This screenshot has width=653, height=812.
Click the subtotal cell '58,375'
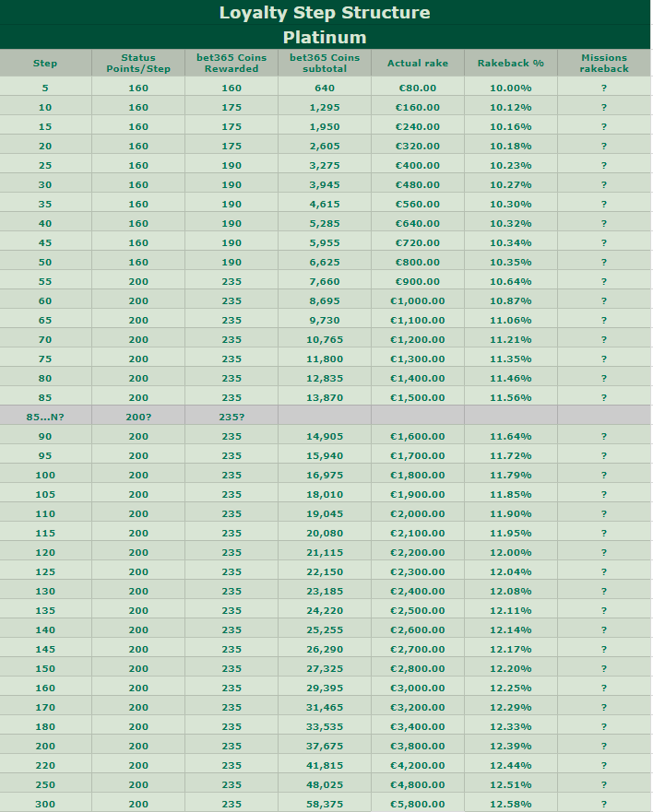pyautogui.click(x=325, y=804)
